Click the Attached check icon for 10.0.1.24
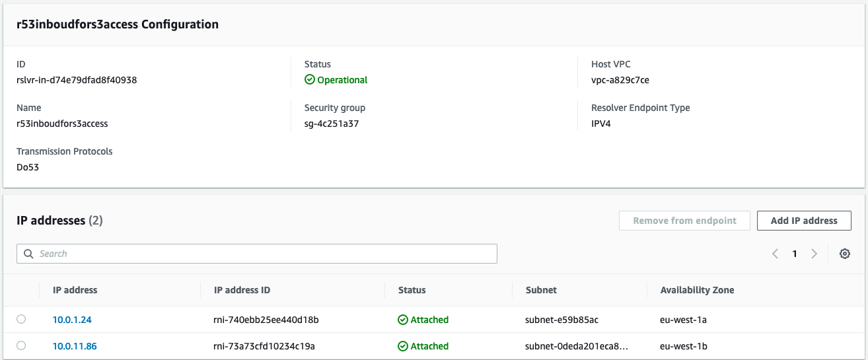Viewport: 868px width, 360px height. (x=403, y=320)
